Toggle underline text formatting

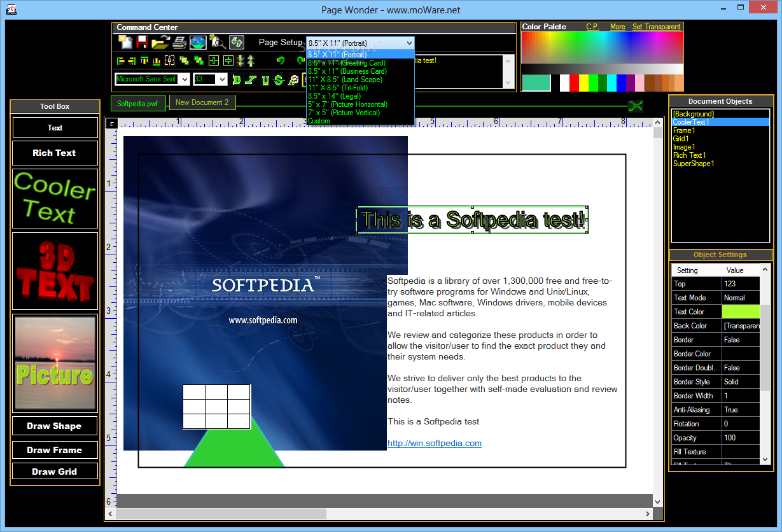[x=265, y=80]
